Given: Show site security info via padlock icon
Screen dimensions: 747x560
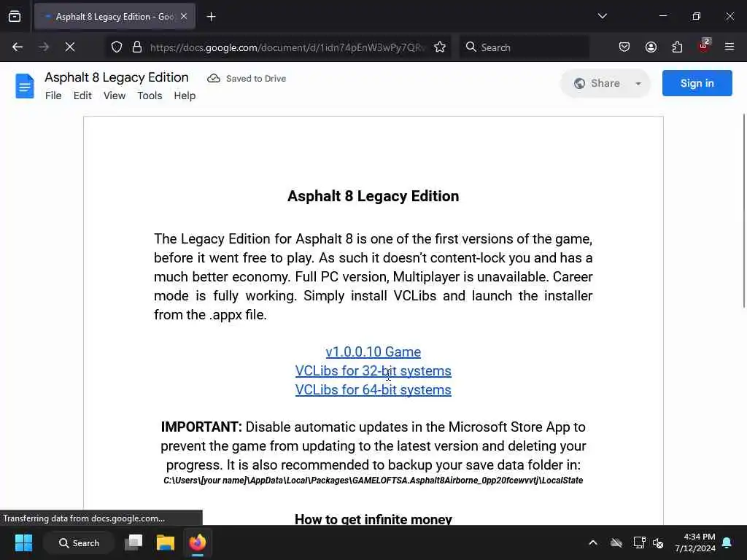Looking at the screenshot, I should [137, 47].
